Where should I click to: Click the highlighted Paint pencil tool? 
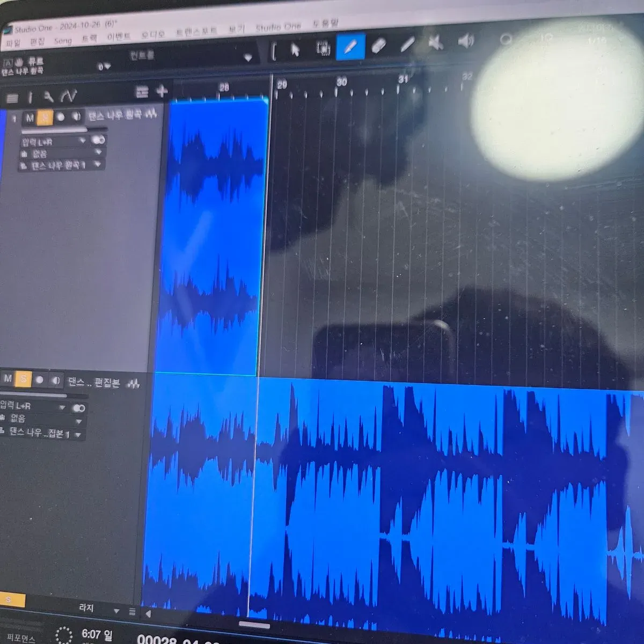click(x=350, y=47)
